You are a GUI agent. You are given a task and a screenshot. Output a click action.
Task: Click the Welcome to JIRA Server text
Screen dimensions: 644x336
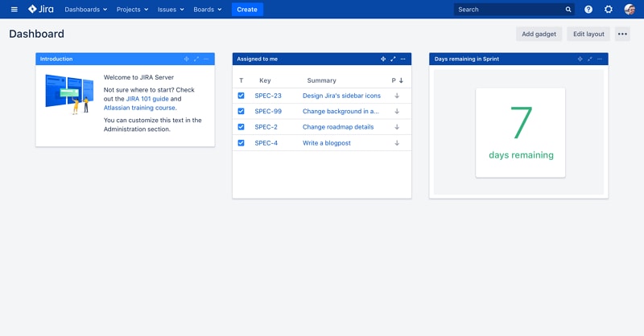(x=138, y=77)
